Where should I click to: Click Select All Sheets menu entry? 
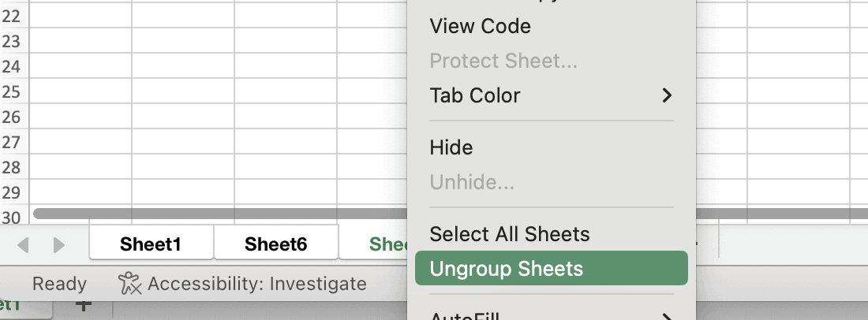click(x=509, y=234)
